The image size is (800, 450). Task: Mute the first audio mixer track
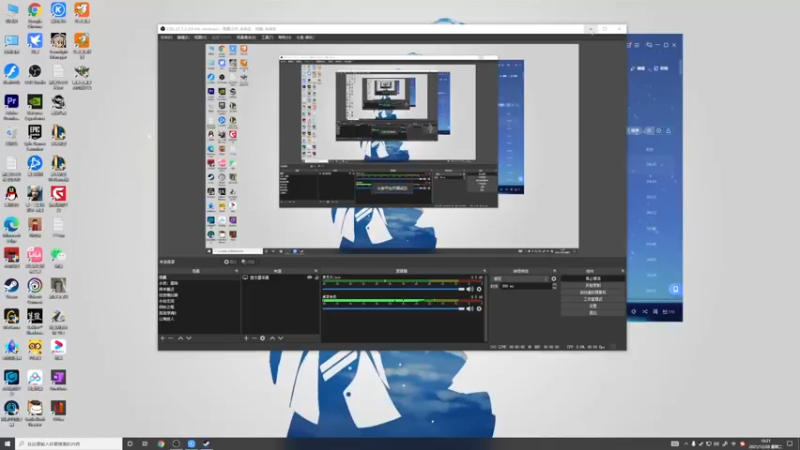tap(470, 289)
